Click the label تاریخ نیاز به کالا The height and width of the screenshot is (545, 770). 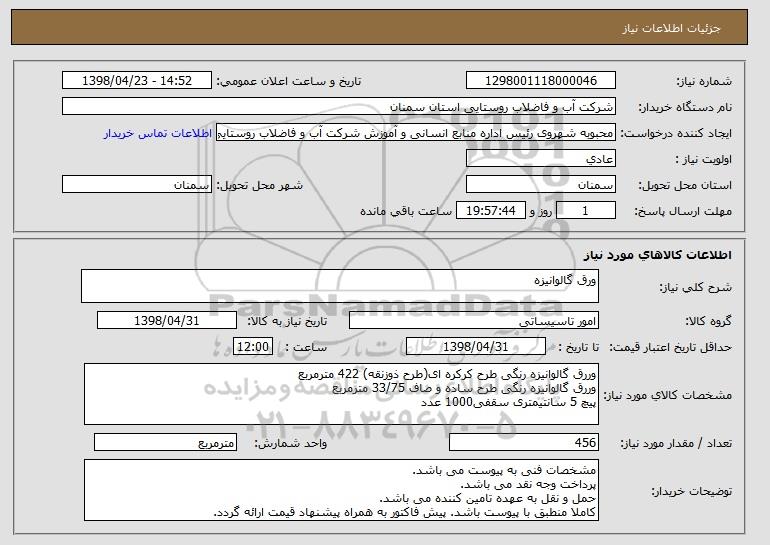coord(287,321)
